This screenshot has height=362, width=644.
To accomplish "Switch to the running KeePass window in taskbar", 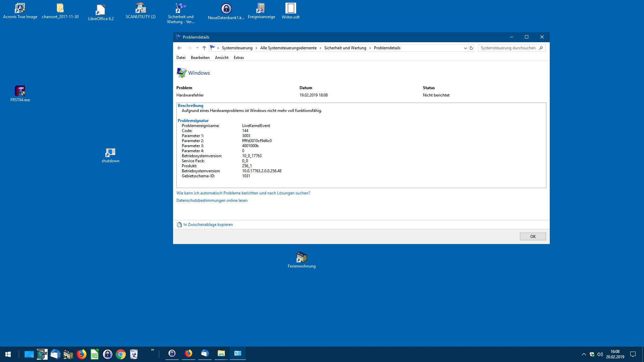I will point(172,354).
